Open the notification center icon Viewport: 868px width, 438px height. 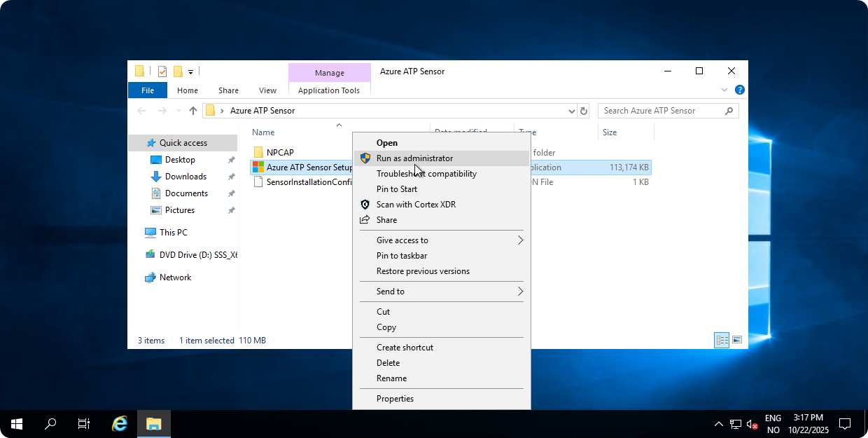[x=845, y=423]
